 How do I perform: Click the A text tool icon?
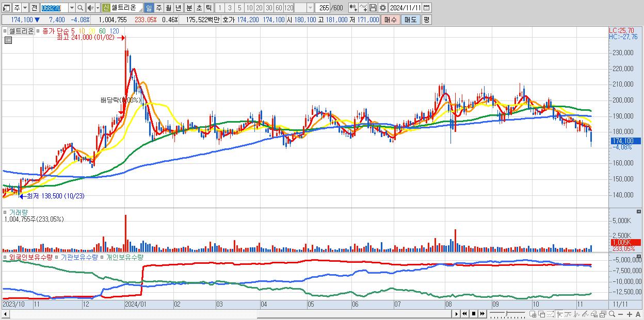click(638, 314)
